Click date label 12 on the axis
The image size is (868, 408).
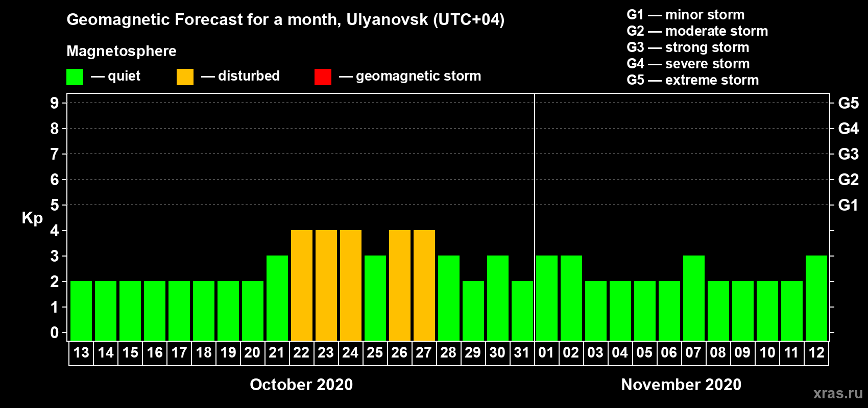point(816,352)
